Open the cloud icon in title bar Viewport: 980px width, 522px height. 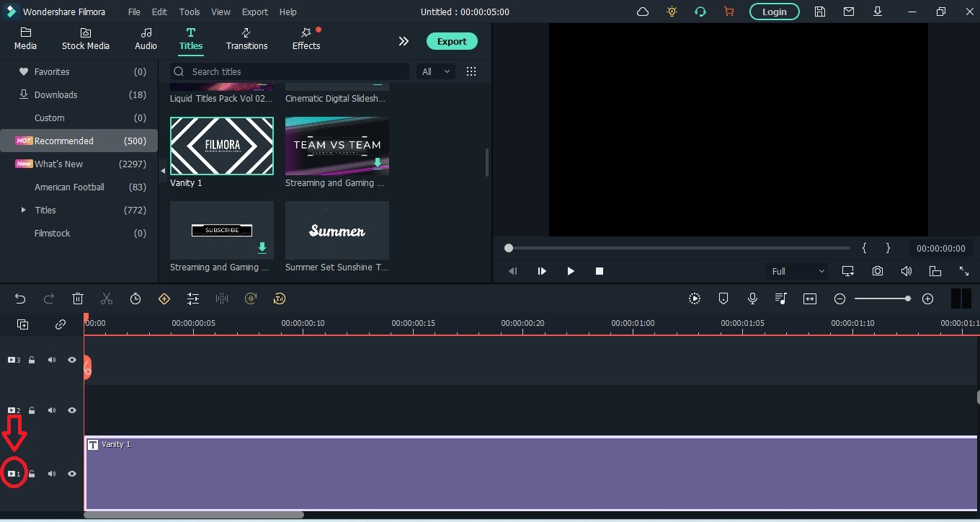(x=643, y=12)
